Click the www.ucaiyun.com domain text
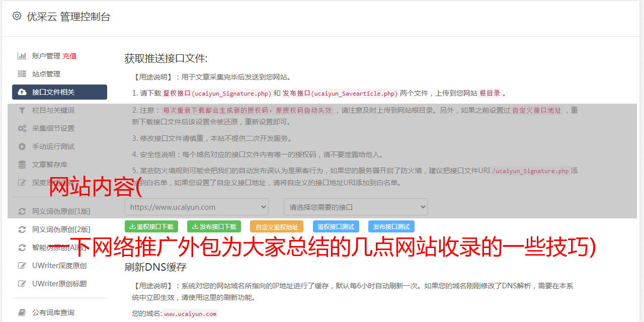 tap(190, 313)
